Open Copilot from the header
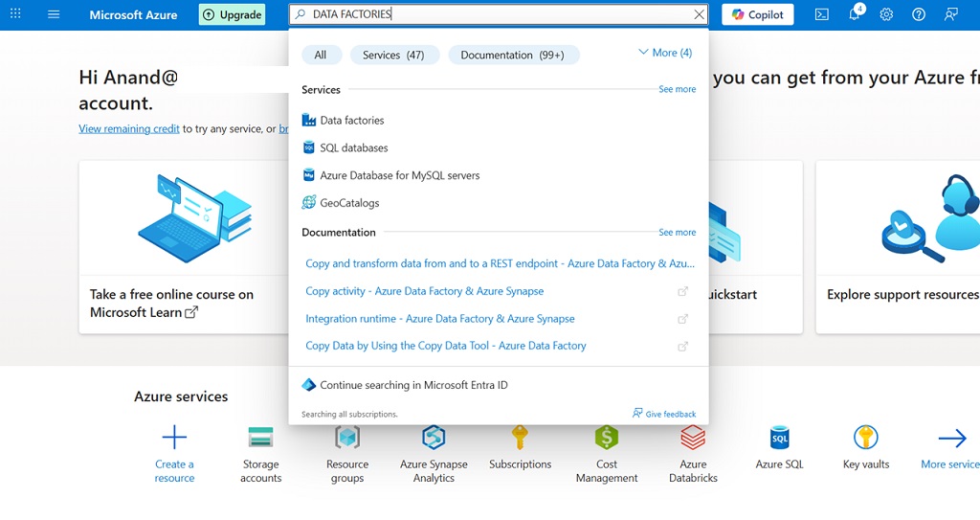The height and width of the screenshot is (520, 980). pos(758,14)
